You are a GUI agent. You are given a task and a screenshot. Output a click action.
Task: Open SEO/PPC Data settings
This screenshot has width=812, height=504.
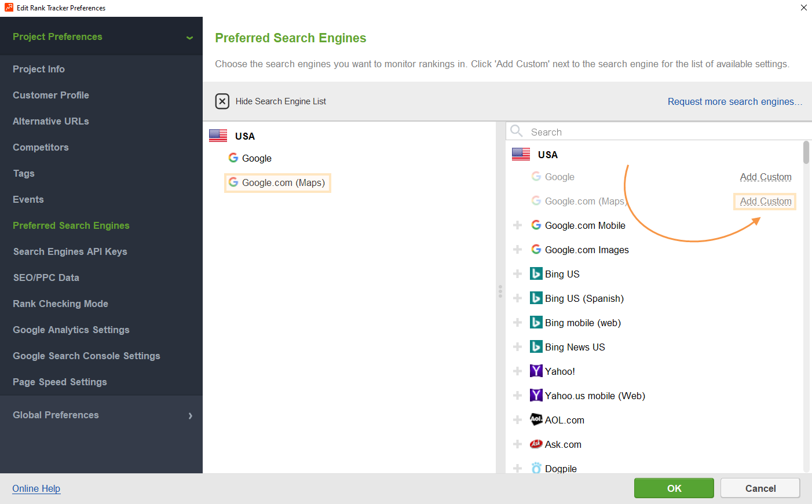(x=46, y=277)
